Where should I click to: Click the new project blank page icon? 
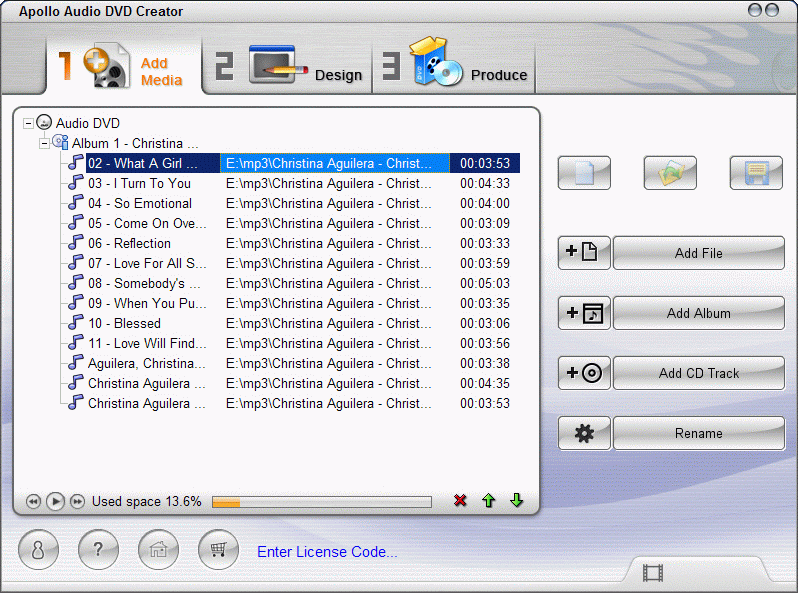[x=584, y=173]
